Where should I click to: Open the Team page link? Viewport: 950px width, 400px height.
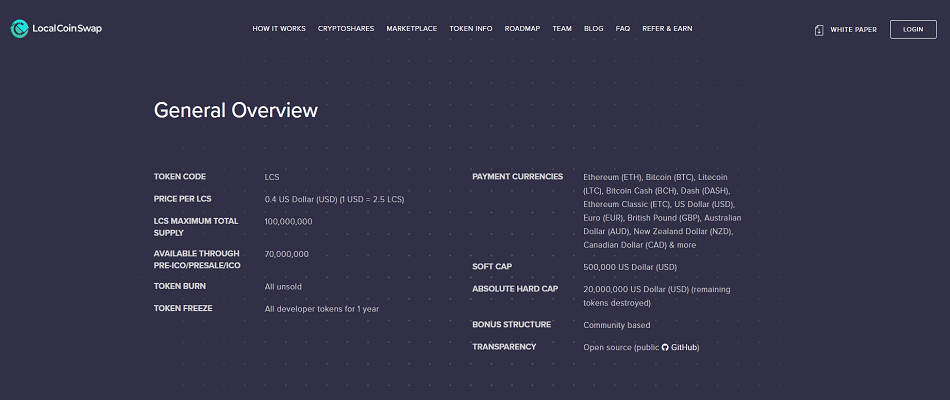coord(562,29)
